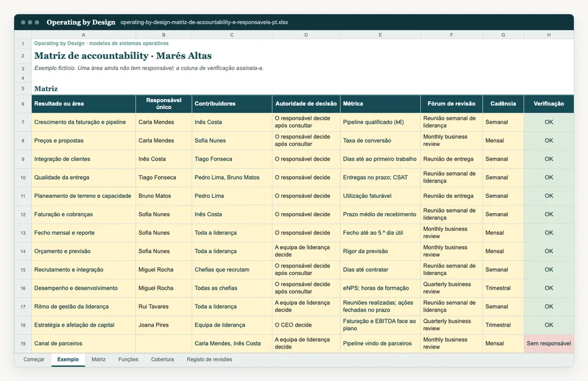This screenshot has width=588, height=381.
Task: Open the Registo de revisões tab
Action: [209, 359]
